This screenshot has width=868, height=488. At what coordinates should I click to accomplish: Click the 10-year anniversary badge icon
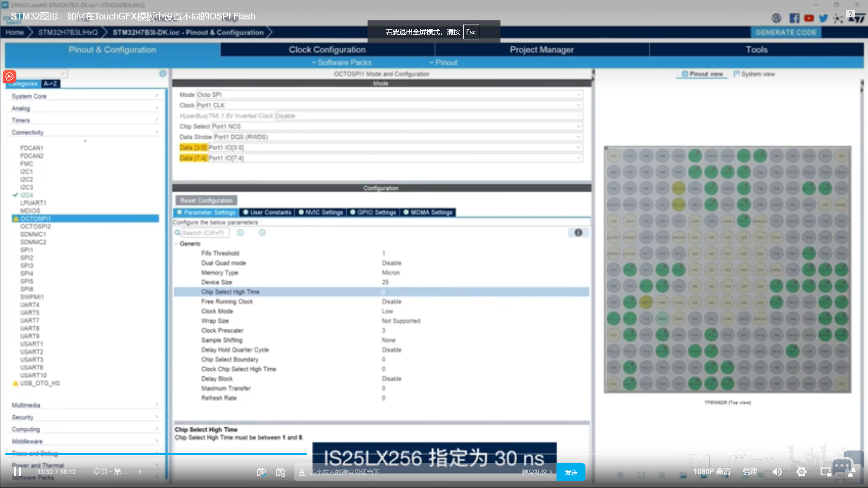click(776, 18)
